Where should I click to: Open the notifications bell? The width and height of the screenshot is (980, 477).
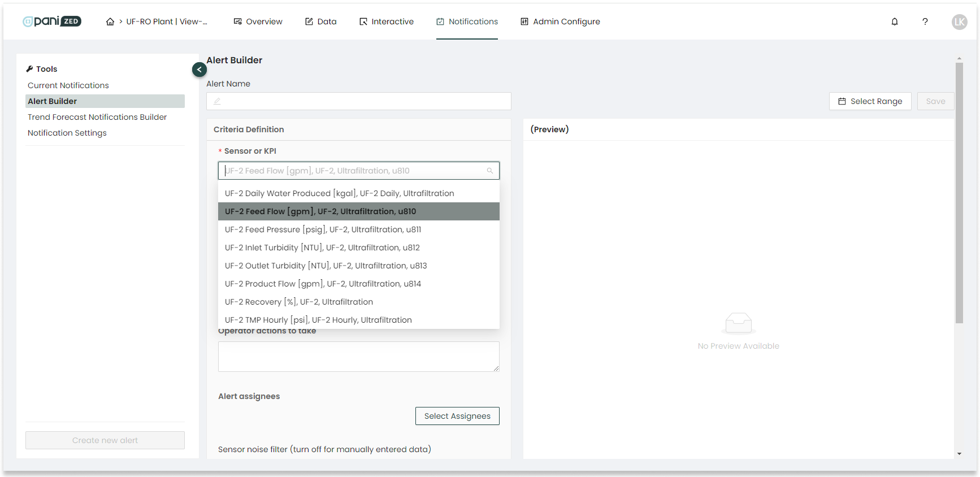tap(895, 22)
